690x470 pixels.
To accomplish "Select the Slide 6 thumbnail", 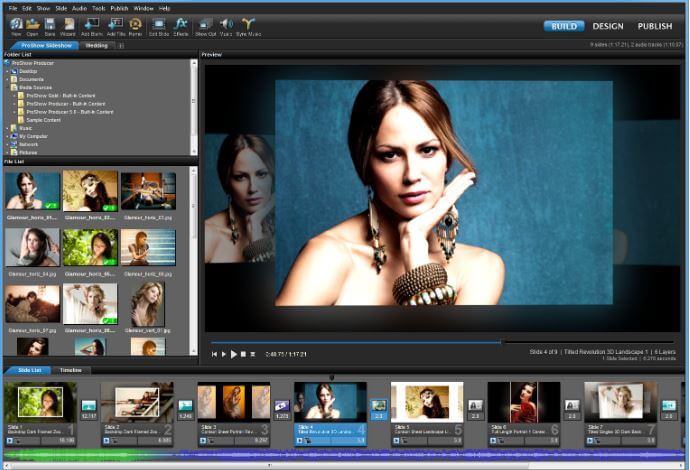I will [524, 402].
